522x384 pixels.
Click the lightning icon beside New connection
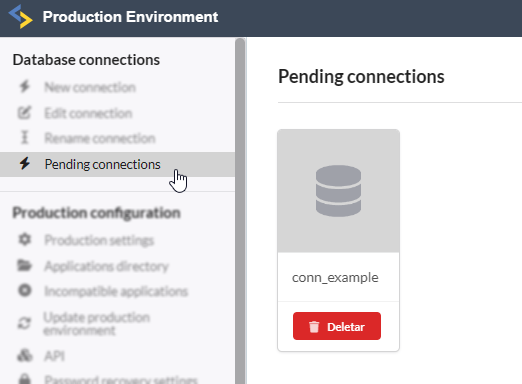point(25,87)
